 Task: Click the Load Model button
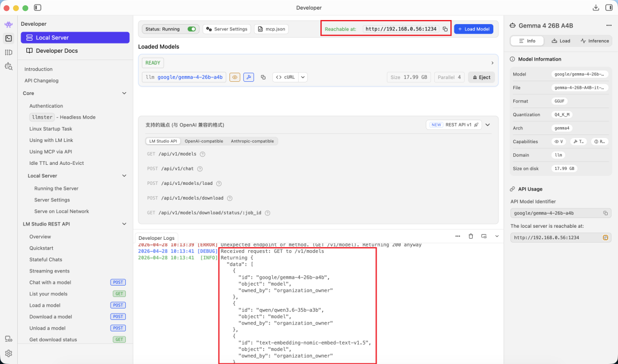[x=473, y=29]
